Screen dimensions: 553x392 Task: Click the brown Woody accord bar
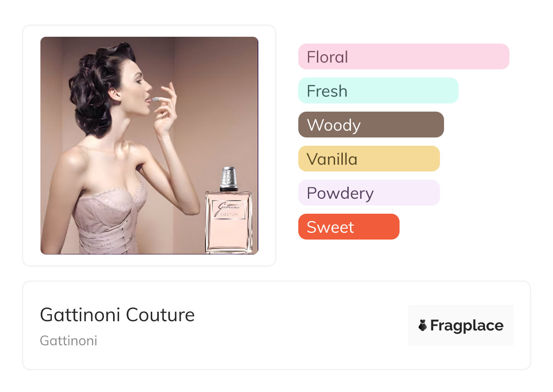[x=371, y=125]
